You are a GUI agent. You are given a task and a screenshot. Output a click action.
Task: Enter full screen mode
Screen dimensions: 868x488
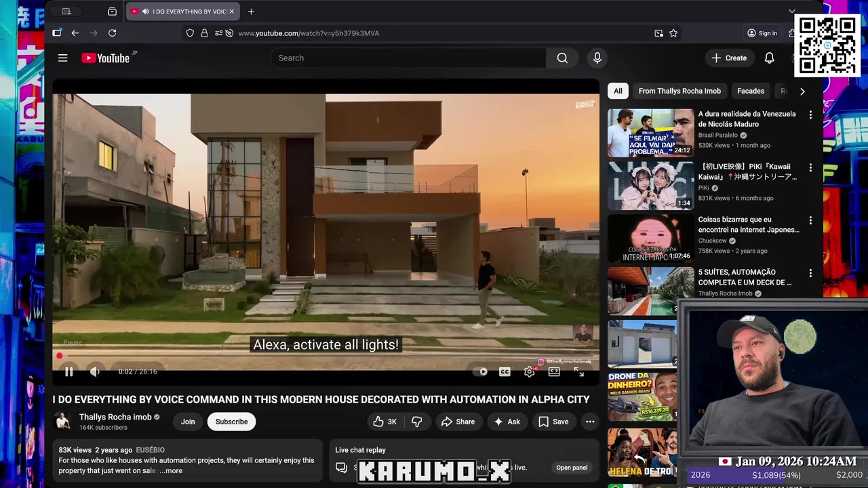tap(578, 371)
